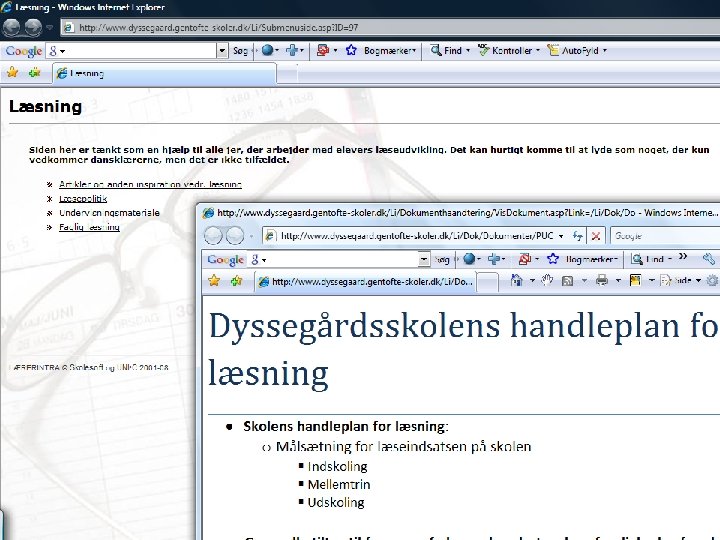Open the Faglig læsning link

[x=89, y=227]
